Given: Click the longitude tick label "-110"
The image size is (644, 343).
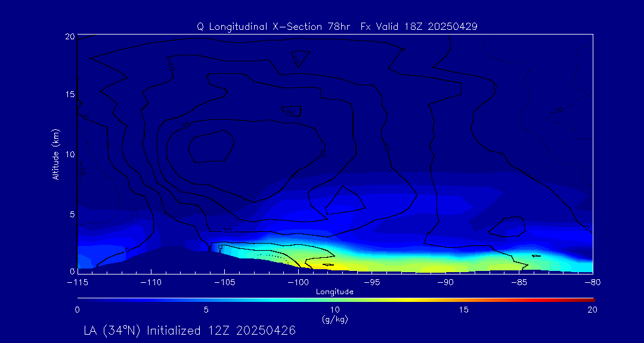Looking at the screenshot, I should coord(151,283).
